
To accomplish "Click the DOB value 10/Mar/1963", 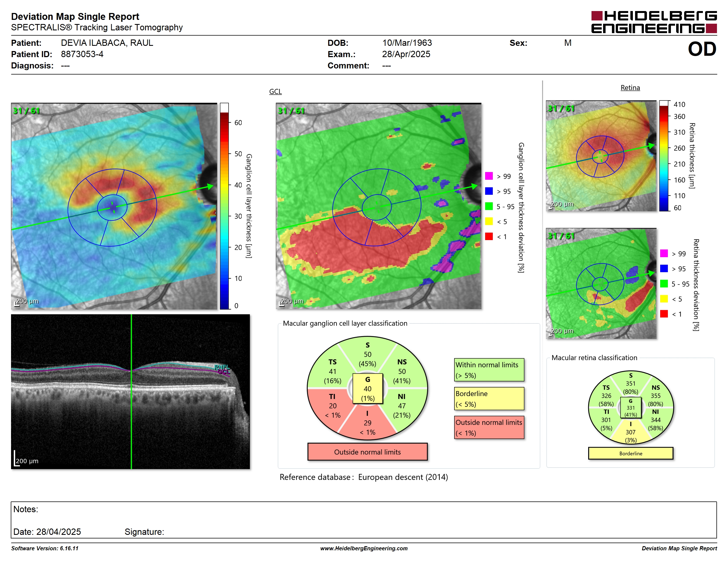I will pos(407,43).
